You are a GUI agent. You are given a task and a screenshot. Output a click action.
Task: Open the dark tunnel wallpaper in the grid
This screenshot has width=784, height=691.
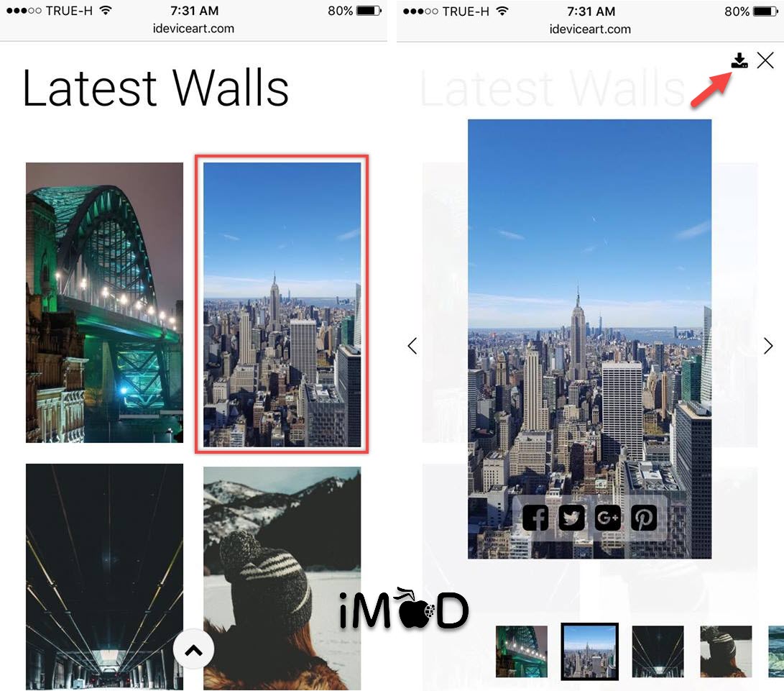tap(104, 575)
